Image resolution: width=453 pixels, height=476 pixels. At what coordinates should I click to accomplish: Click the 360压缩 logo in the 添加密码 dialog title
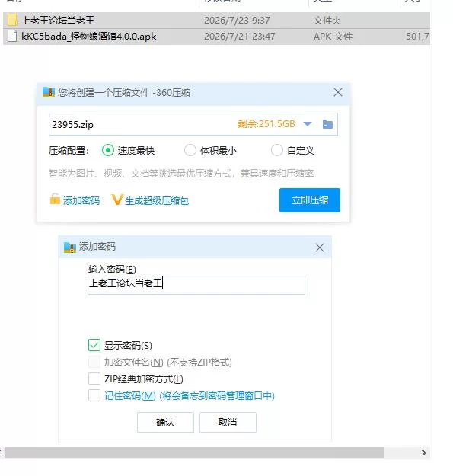[x=70, y=248]
